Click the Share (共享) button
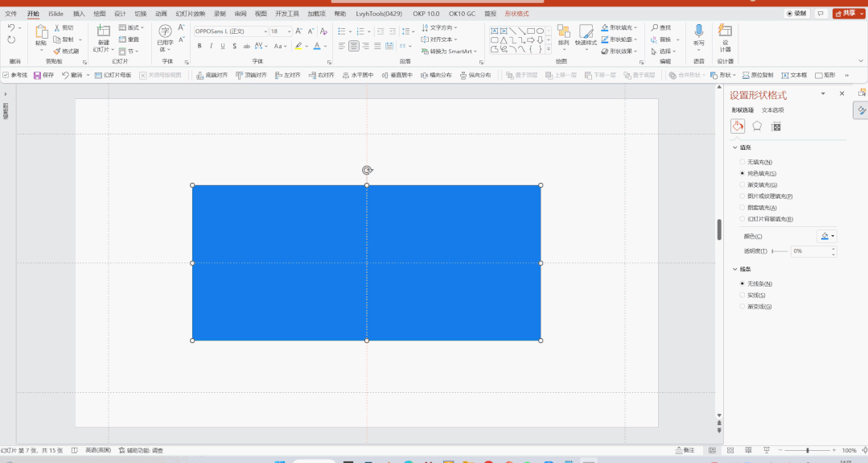This screenshot has width=868, height=463. click(849, 14)
